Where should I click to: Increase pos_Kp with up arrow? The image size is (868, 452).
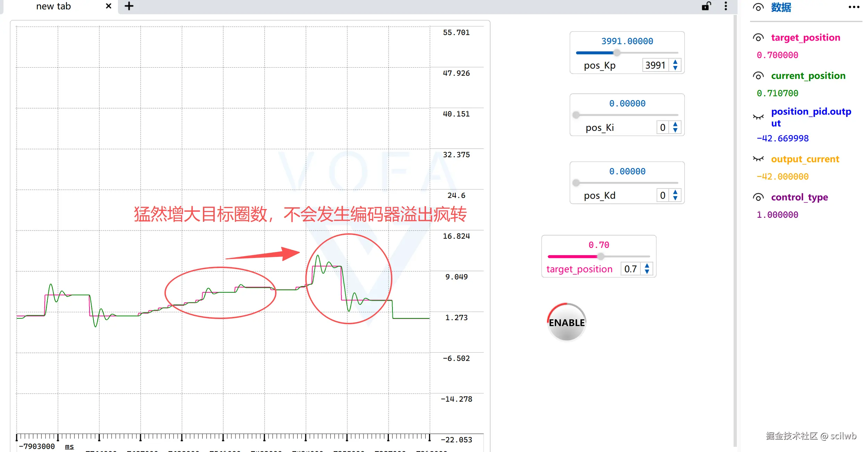point(675,62)
